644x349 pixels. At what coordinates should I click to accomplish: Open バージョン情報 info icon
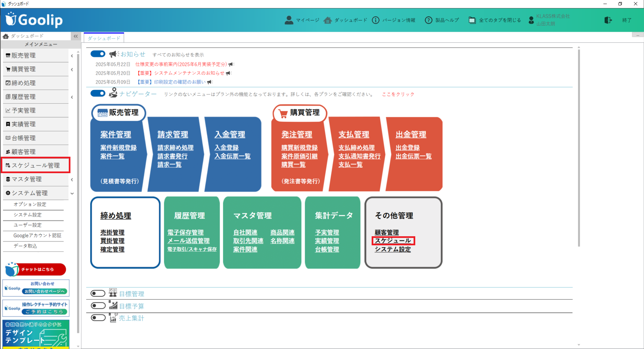tap(376, 20)
